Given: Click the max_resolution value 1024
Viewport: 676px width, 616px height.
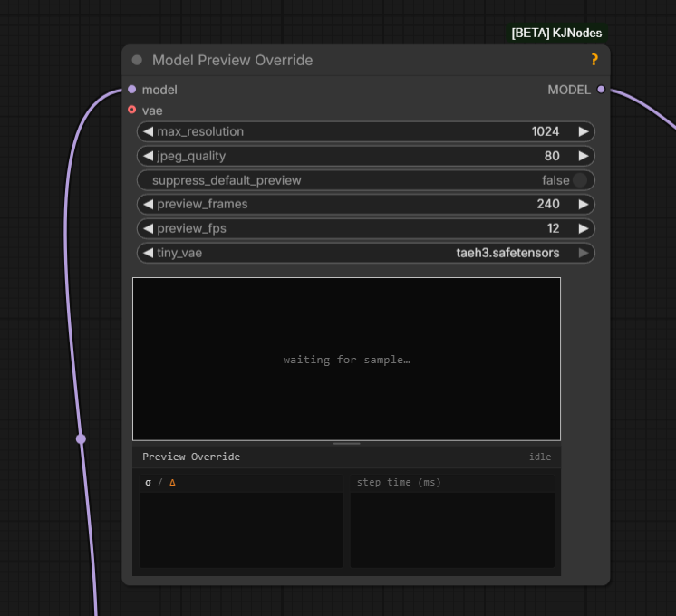Looking at the screenshot, I should (546, 131).
